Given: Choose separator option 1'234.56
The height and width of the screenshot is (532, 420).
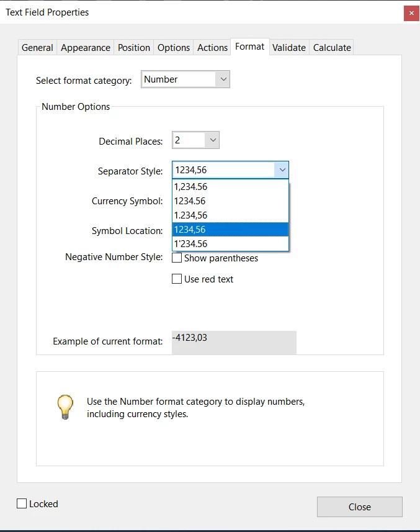Looking at the screenshot, I should (x=230, y=243).
